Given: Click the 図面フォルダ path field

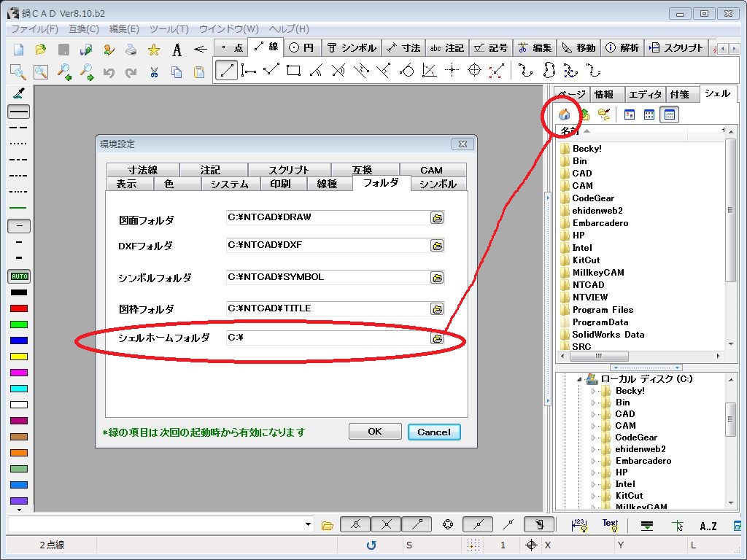Looking at the screenshot, I should point(328,217).
